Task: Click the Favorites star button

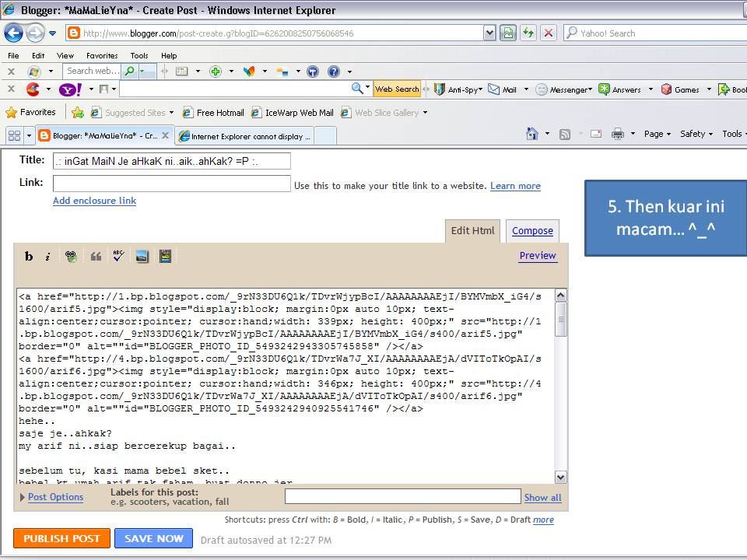Action: click(x=31, y=112)
